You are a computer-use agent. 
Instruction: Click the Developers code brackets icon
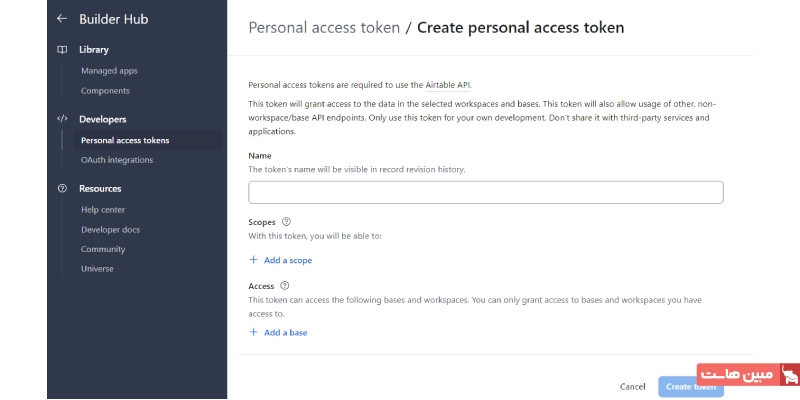[x=62, y=119]
